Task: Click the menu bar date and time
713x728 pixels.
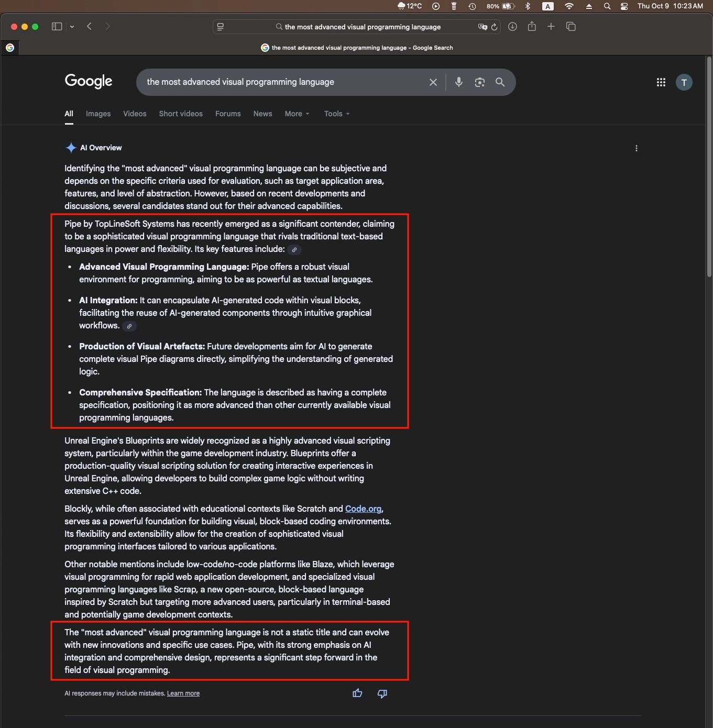Action: 670,6
